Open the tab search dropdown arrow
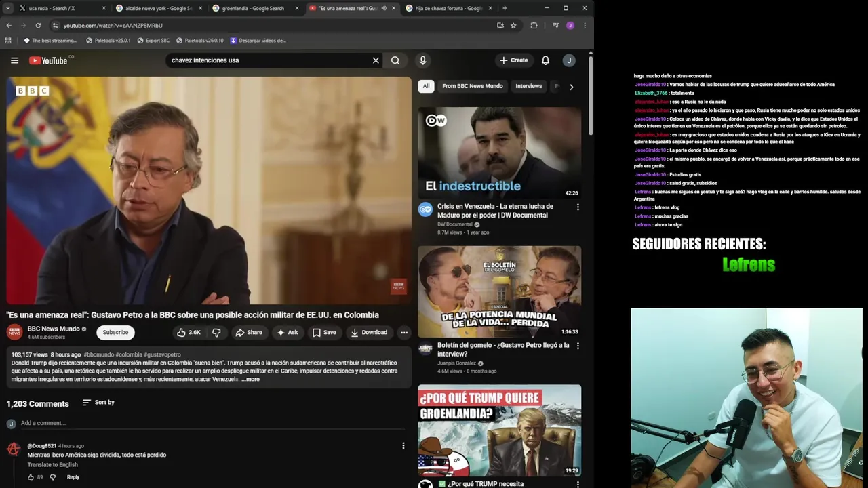Screen dimensions: 868x488 (x=7, y=8)
